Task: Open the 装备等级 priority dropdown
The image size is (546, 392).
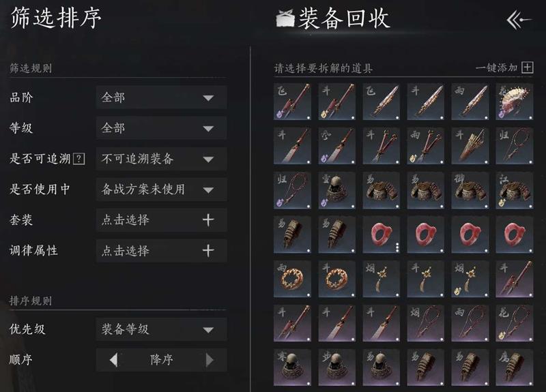Action: [x=162, y=329]
